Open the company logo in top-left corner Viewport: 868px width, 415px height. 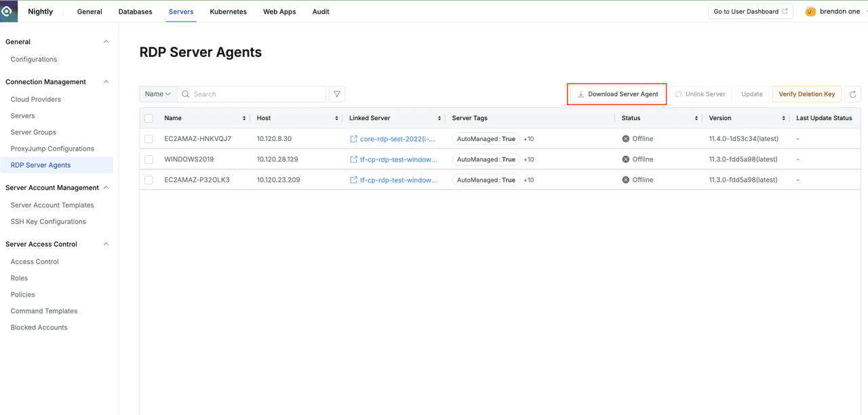(x=9, y=11)
